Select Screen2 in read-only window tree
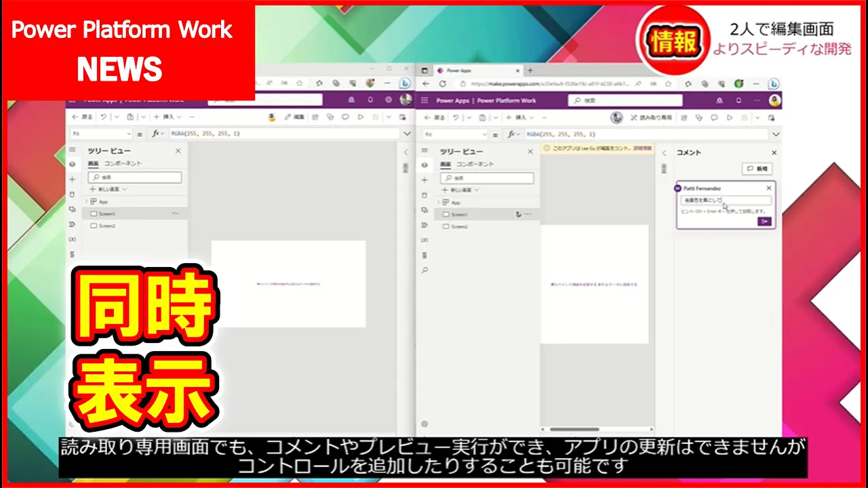 point(487,226)
